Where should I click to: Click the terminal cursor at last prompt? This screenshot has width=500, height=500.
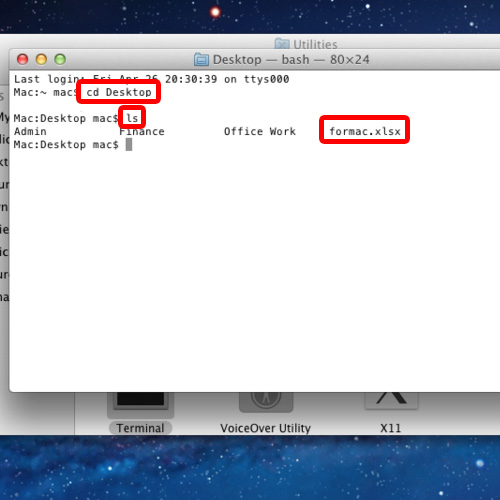click(x=129, y=145)
